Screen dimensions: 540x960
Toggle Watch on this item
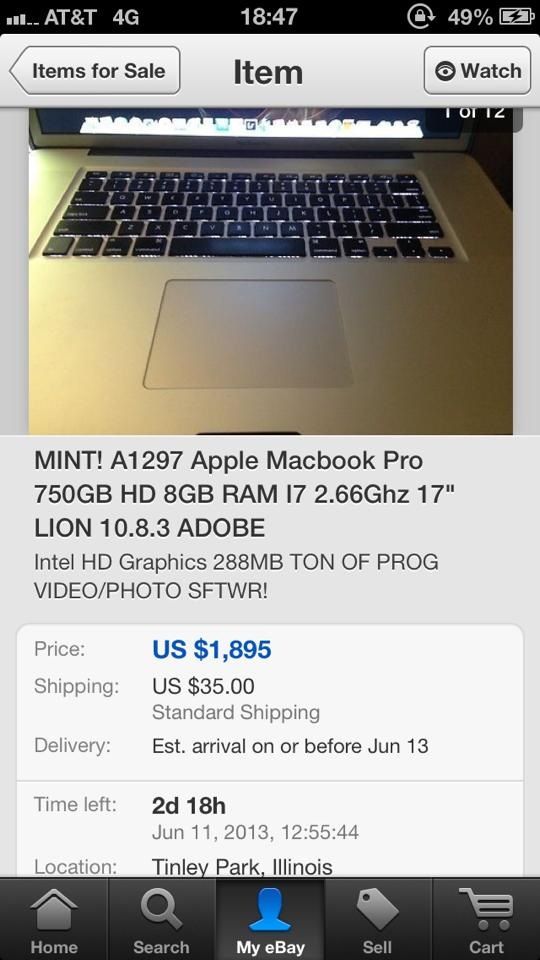pos(478,70)
